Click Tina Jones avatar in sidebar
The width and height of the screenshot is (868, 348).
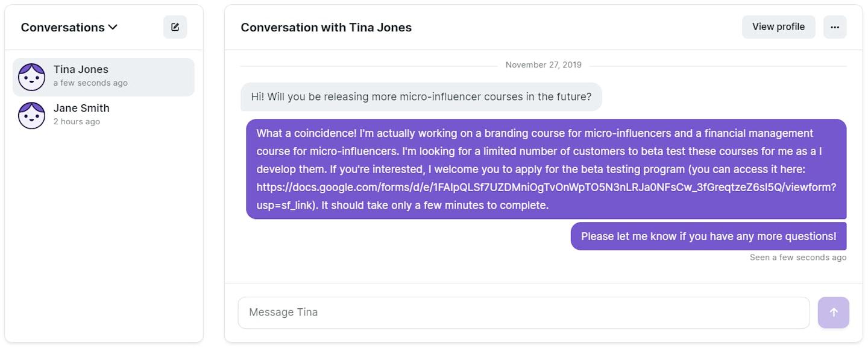pos(31,77)
